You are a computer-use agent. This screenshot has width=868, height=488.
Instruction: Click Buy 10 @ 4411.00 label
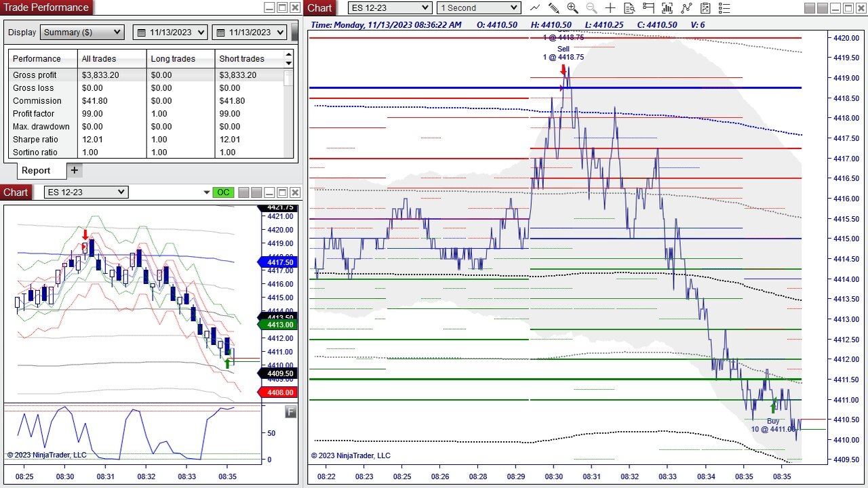(773, 425)
